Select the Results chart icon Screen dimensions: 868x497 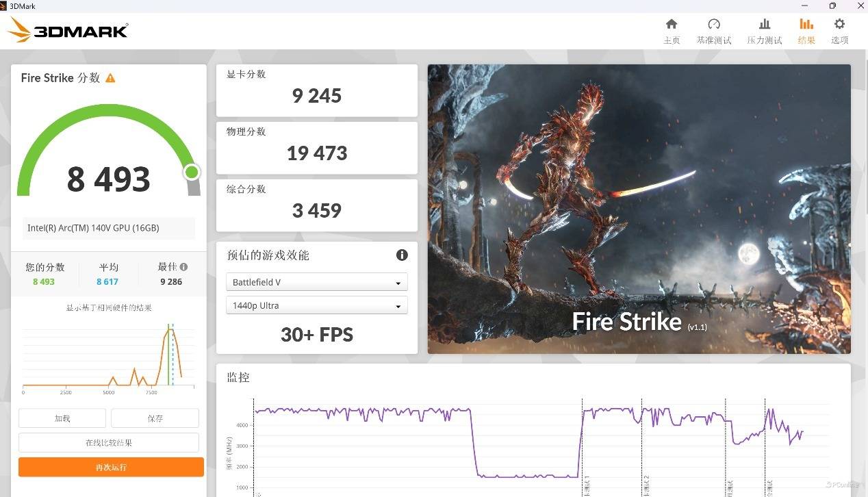806,25
